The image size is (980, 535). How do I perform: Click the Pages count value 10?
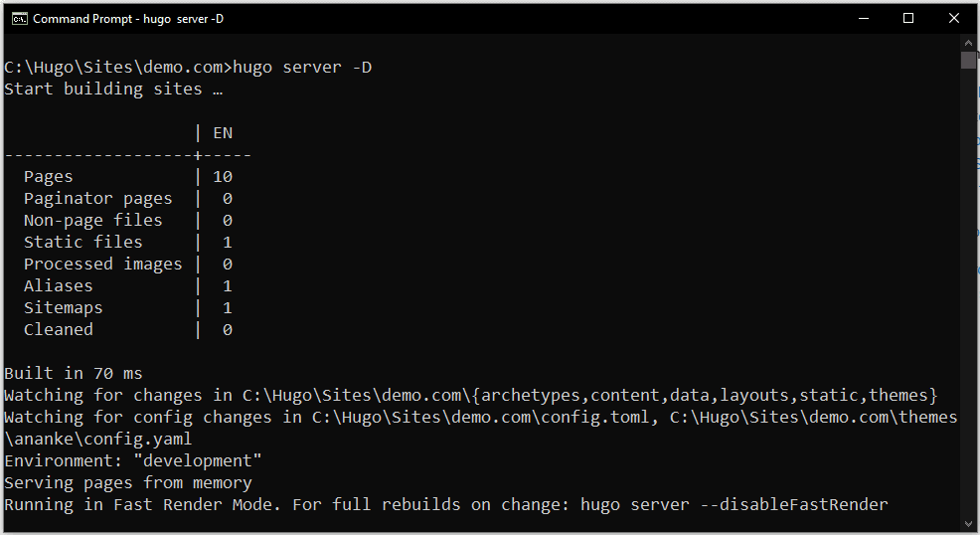pyautogui.click(x=223, y=176)
